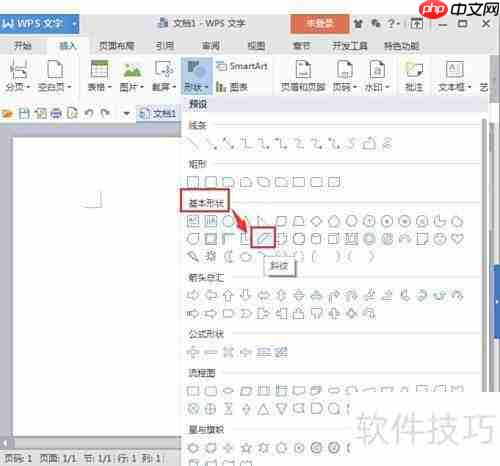Click the document horizontal scrollbar left arrow
This screenshot has height=466, width=500.
pyautogui.click(x=5, y=443)
